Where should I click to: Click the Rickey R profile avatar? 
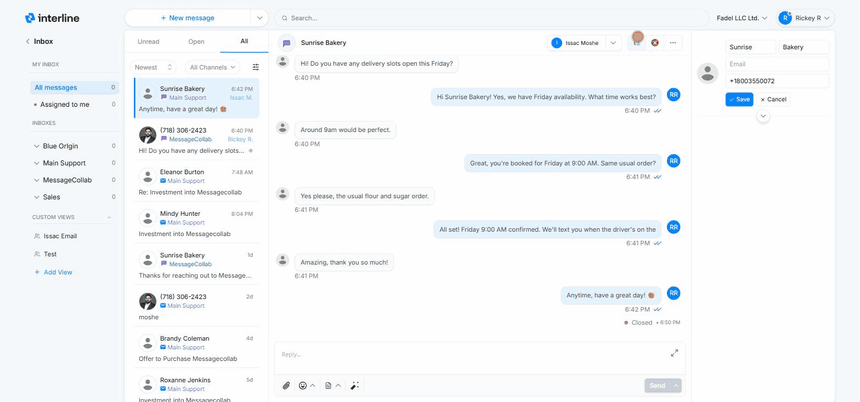785,18
